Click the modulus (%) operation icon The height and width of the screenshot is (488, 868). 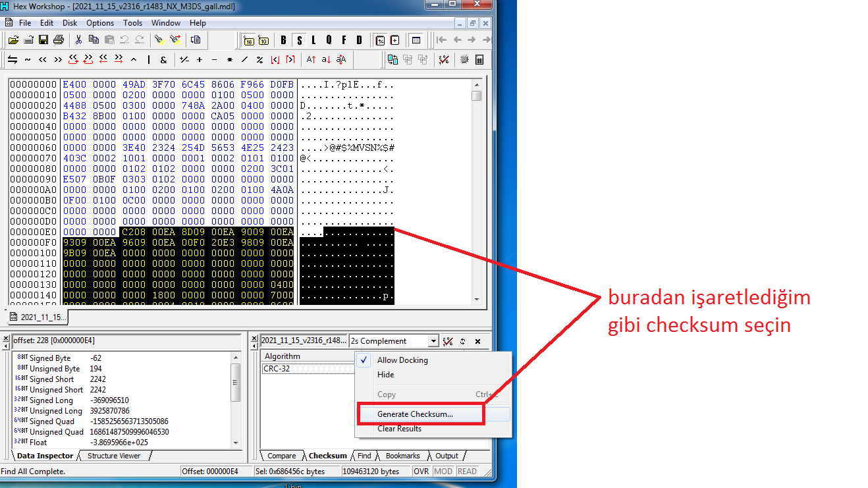click(x=259, y=59)
